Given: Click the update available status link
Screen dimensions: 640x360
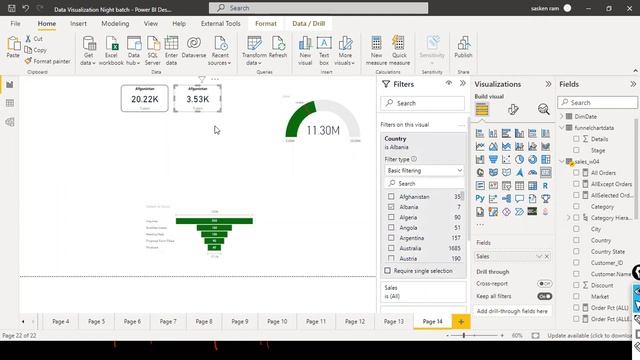Looking at the screenshot, I should 590,335.
